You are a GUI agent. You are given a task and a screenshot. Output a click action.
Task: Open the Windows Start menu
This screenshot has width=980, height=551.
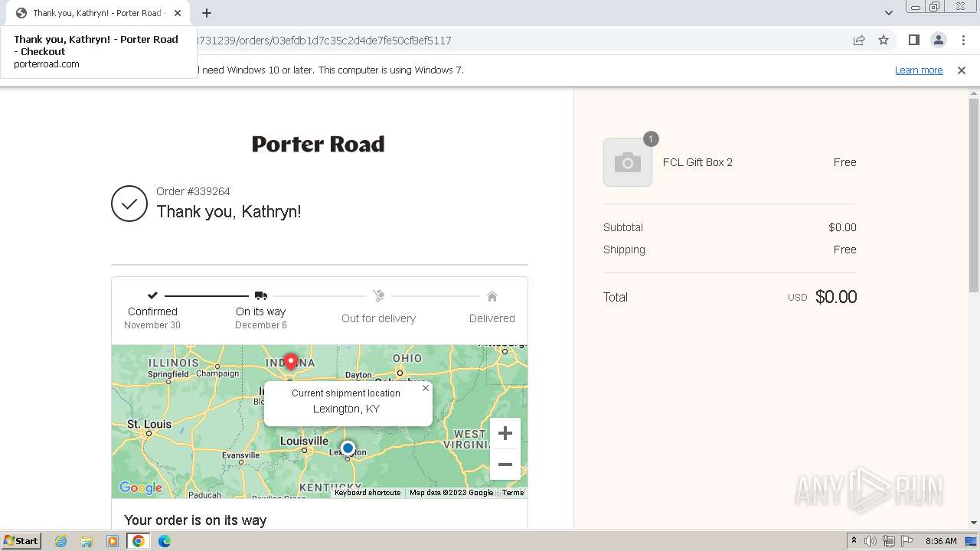[x=21, y=541]
